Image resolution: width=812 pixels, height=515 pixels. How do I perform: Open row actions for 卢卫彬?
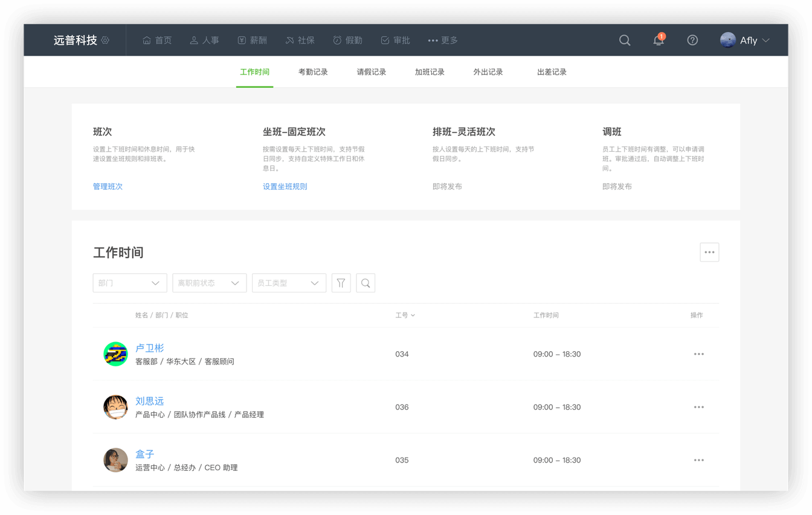pyautogui.click(x=699, y=354)
